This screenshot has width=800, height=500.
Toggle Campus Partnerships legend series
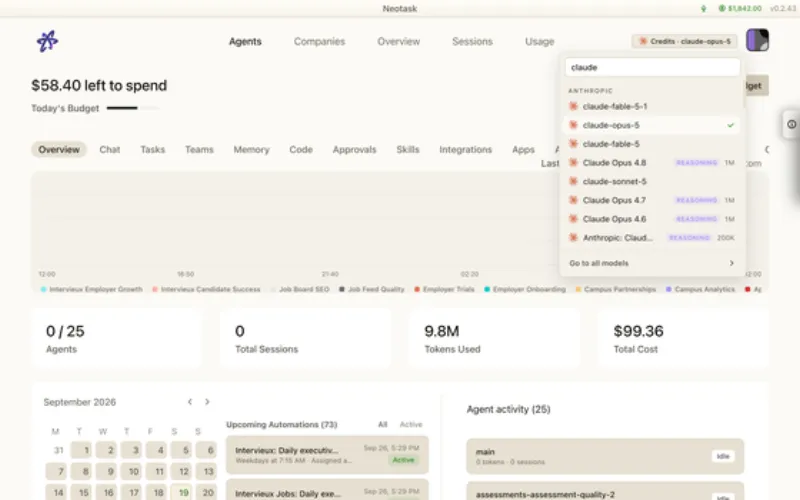click(x=616, y=289)
